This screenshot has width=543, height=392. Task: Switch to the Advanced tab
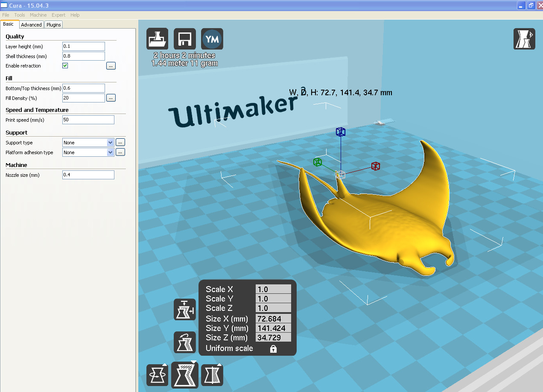coord(32,25)
